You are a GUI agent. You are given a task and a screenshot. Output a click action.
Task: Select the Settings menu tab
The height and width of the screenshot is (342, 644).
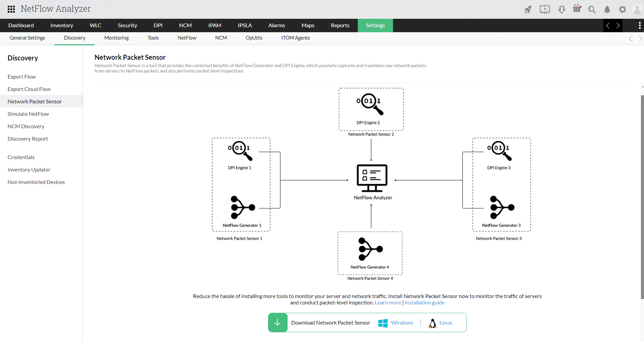(x=375, y=26)
